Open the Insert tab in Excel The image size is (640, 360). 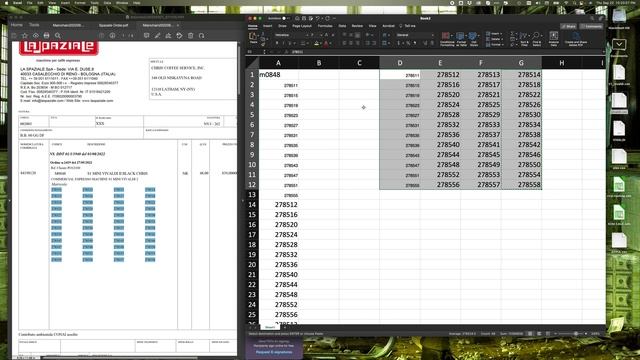click(x=267, y=26)
